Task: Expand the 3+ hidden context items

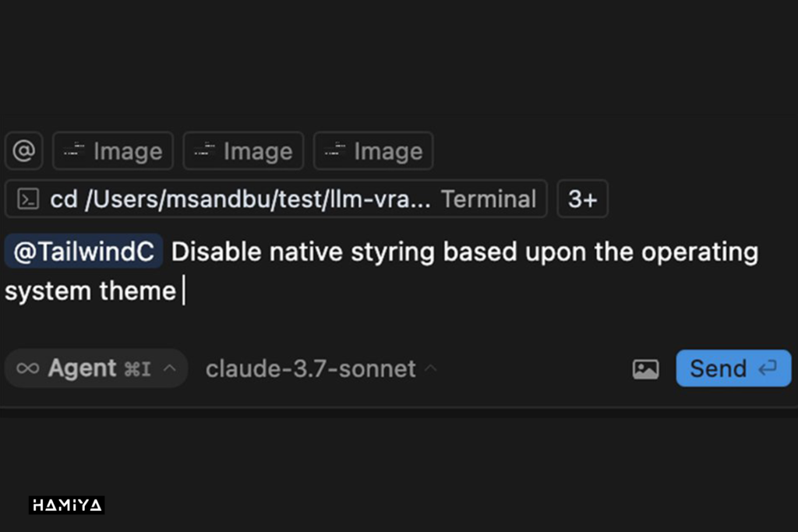Action: pyautogui.click(x=582, y=199)
